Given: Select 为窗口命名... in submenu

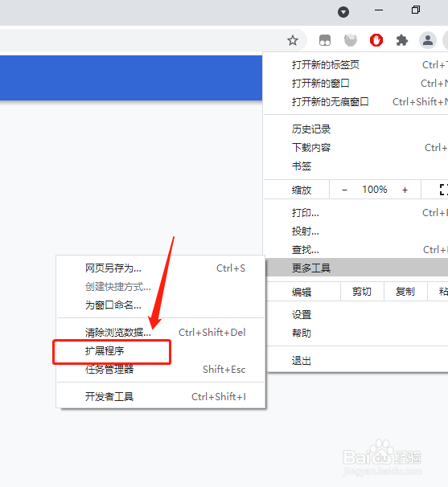Looking at the screenshot, I should click(160, 305).
